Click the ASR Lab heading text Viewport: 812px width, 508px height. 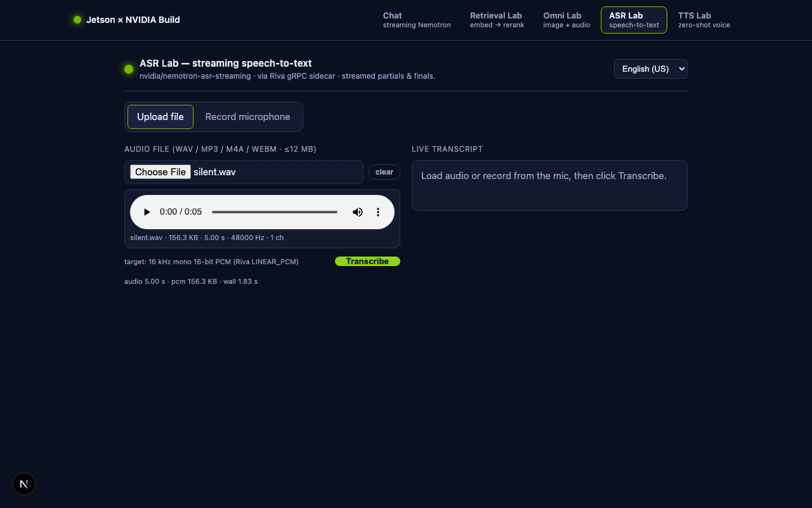[x=226, y=63]
